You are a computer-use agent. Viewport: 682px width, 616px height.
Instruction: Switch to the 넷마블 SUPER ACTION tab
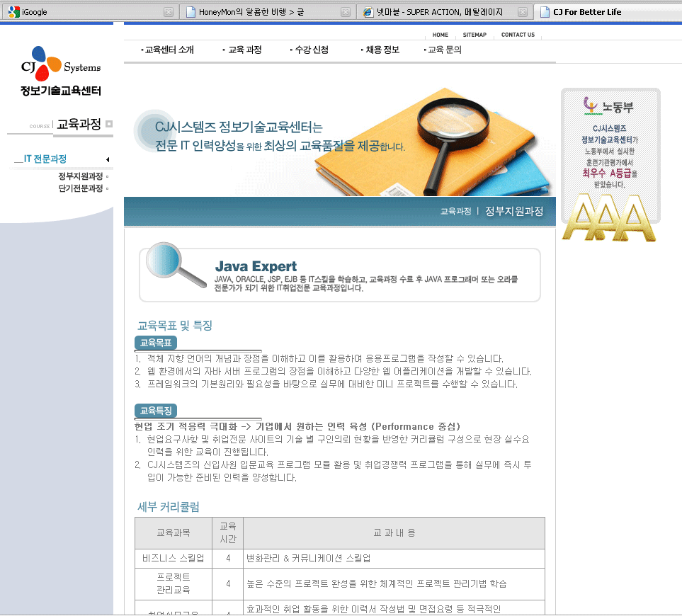coord(444,12)
